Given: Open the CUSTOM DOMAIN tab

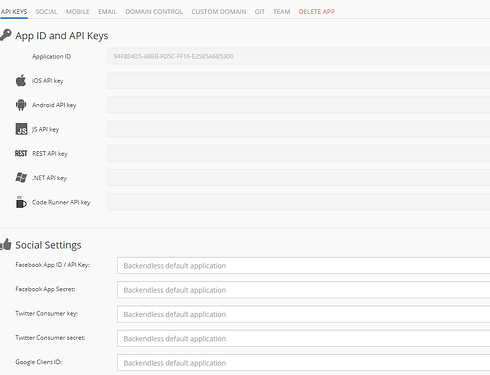Looking at the screenshot, I should [219, 12].
